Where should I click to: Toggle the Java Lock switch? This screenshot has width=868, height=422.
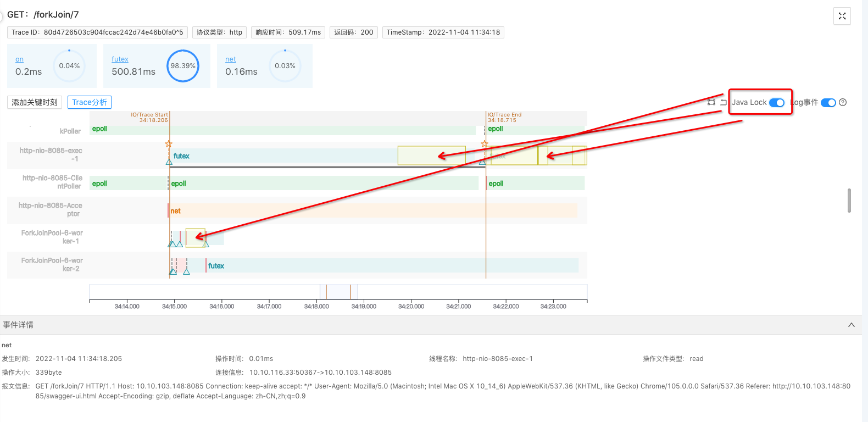pos(776,103)
